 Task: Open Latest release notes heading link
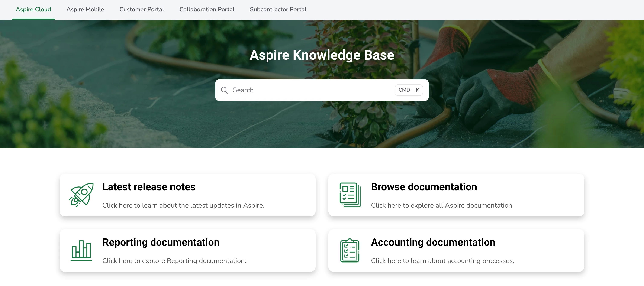(149, 187)
